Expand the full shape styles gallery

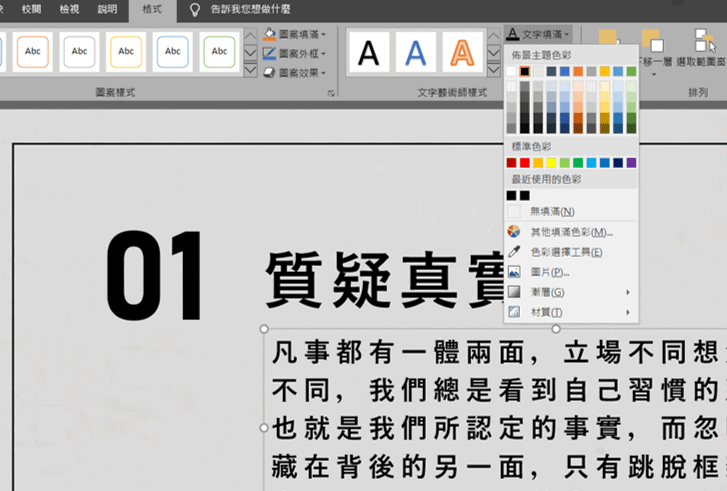point(250,70)
